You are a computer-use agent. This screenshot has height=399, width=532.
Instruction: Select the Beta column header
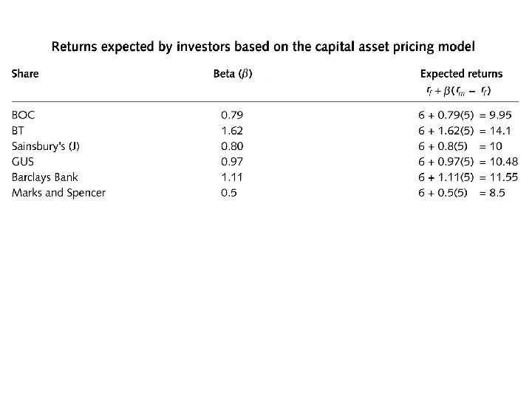pyautogui.click(x=233, y=74)
